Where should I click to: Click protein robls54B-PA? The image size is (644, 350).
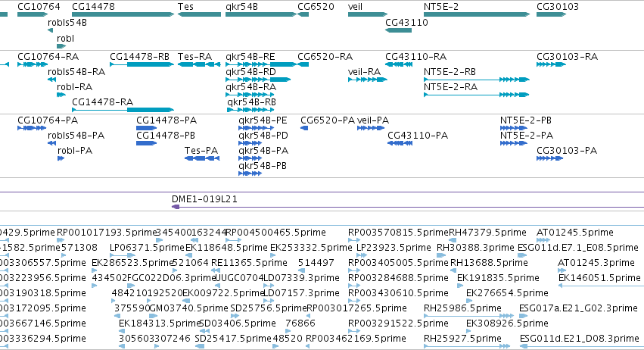(x=51, y=143)
